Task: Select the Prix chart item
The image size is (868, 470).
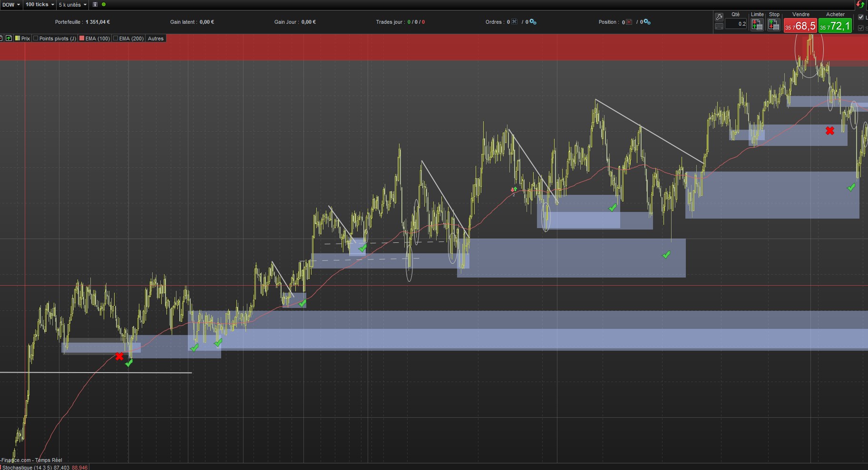Action: pos(22,38)
